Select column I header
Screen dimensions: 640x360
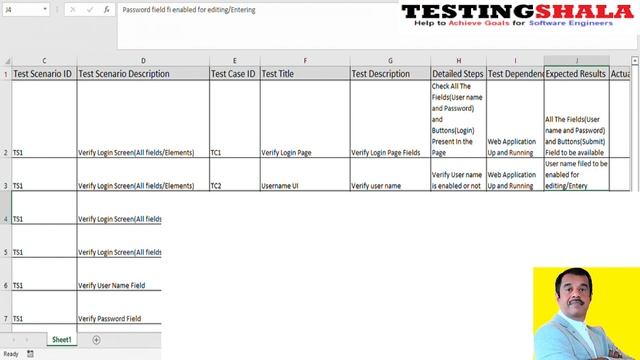516,61
